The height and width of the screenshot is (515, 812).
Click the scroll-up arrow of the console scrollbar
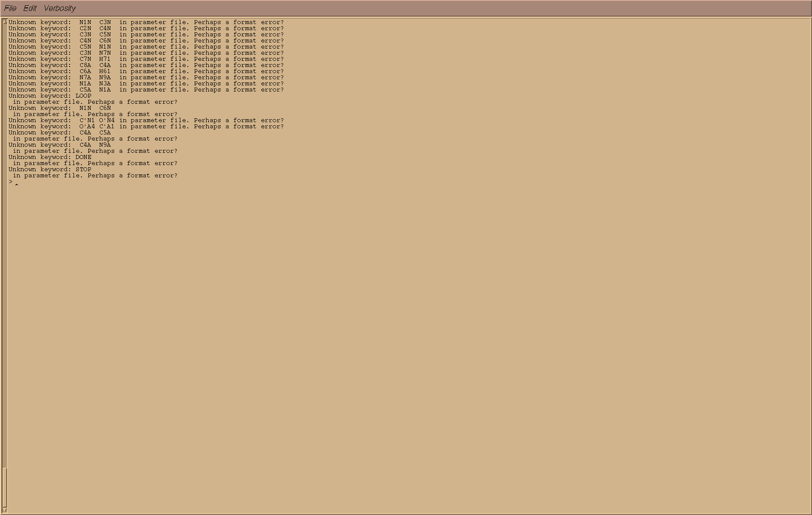[4, 21]
